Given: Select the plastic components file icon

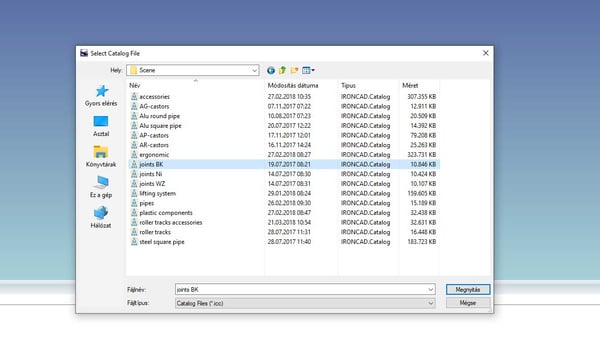Looking at the screenshot, I should pyautogui.click(x=134, y=213).
